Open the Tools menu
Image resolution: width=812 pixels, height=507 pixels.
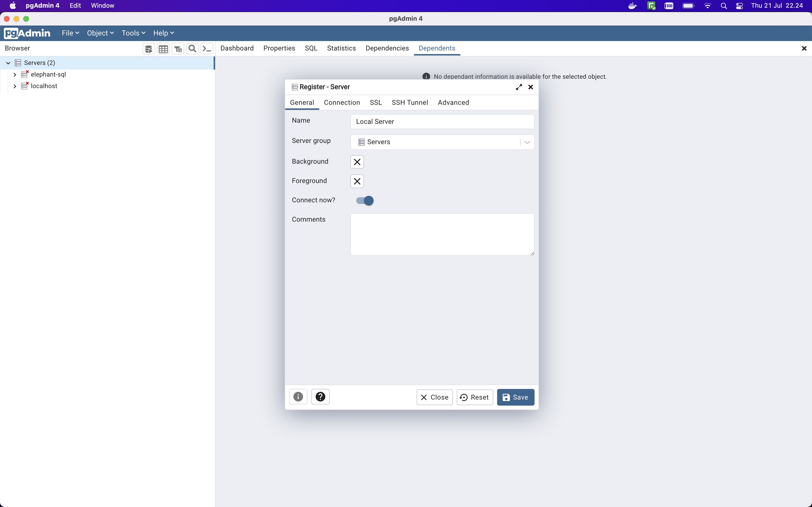[132, 33]
